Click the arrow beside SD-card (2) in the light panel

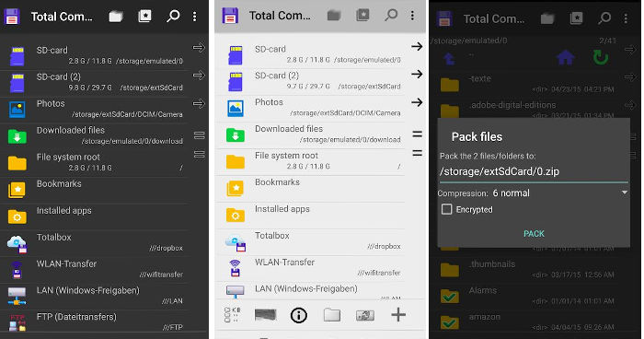(x=417, y=74)
